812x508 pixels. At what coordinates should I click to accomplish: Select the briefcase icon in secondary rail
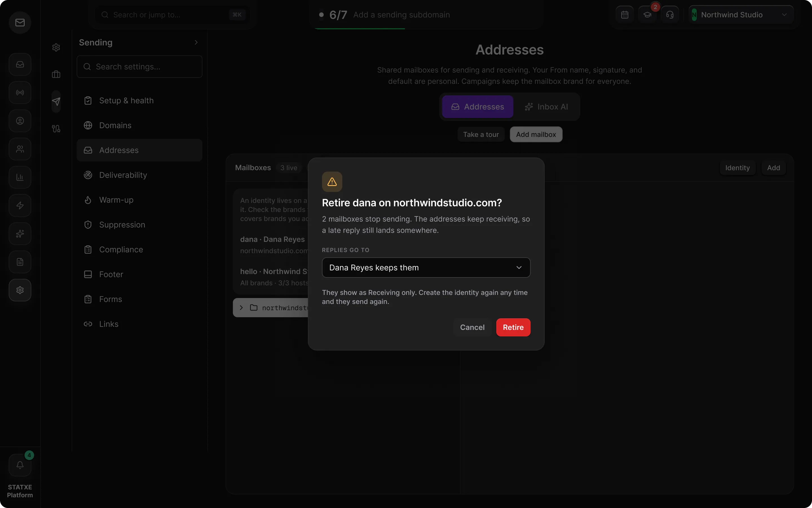point(56,74)
